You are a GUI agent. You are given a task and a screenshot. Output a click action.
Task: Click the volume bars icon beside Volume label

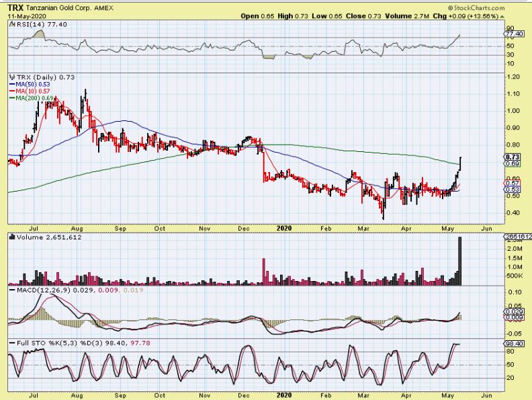[x=13, y=237]
